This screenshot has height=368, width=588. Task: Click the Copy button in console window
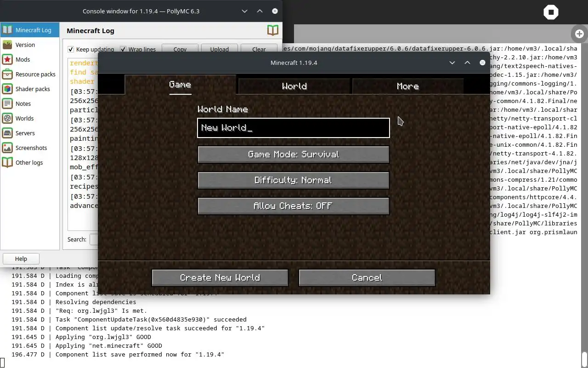pos(180,49)
